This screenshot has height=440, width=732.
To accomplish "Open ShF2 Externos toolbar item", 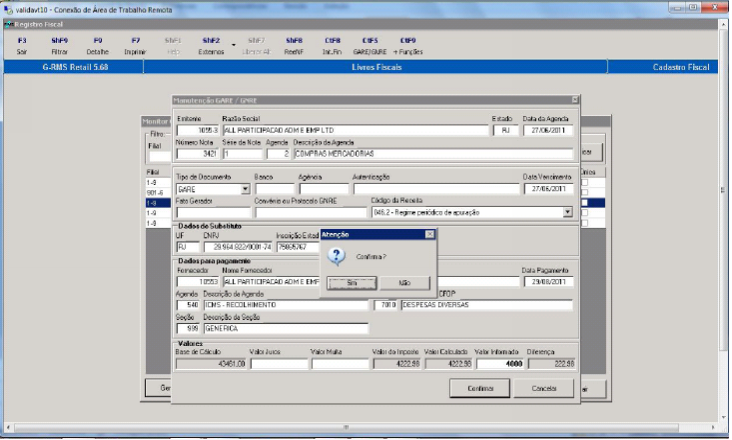I will click(x=211, y=46).
